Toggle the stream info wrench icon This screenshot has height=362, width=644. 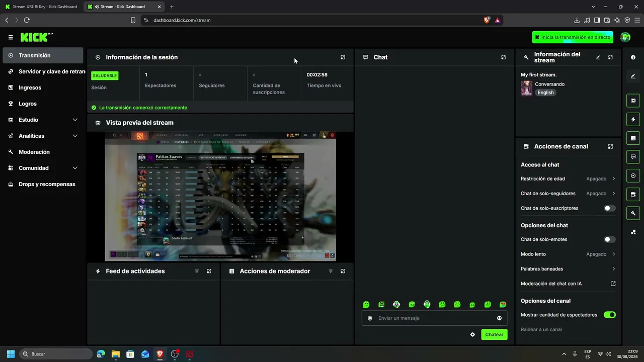(x=633, y=213)
